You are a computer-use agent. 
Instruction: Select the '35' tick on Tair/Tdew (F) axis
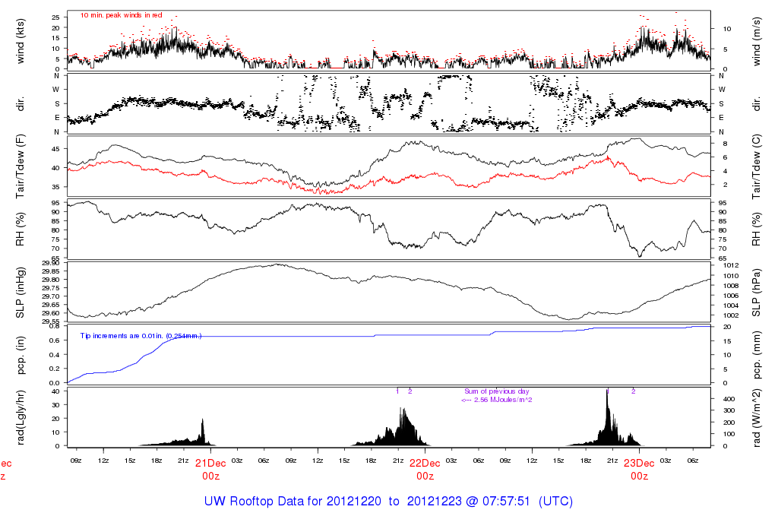[56, 187]
